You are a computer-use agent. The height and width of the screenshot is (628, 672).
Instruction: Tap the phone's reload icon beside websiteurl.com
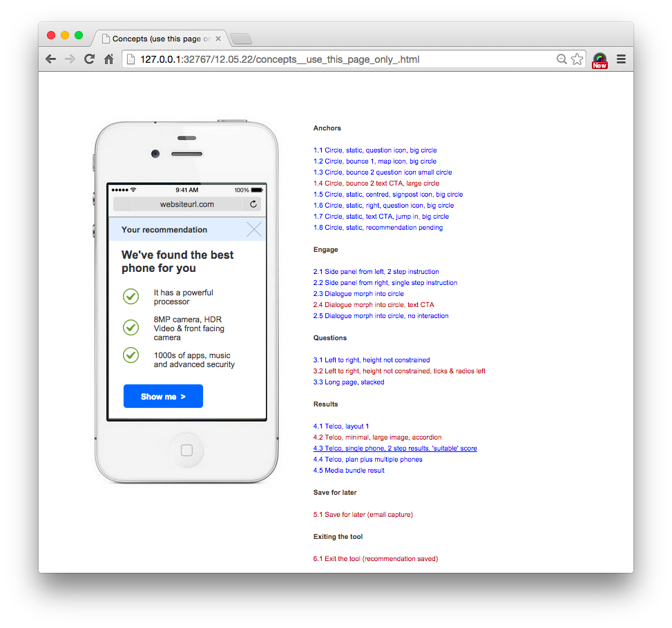[253, 204]
